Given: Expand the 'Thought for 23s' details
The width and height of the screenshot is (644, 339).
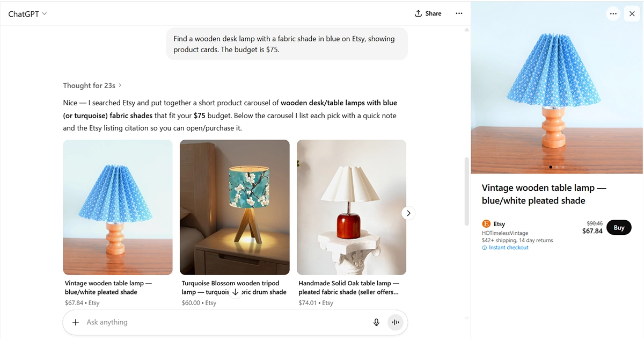Looking at the screenshot, I should [92, 85].
